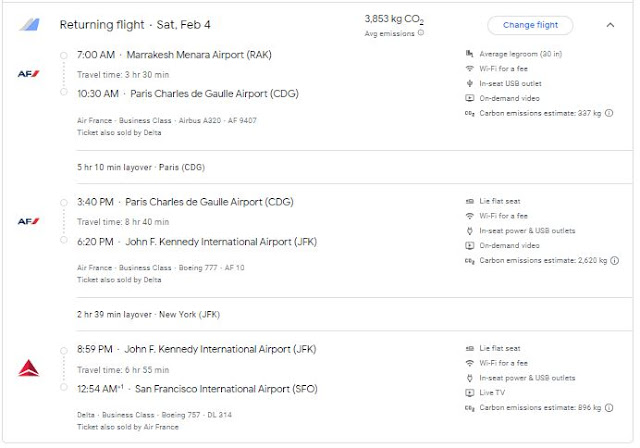This screenshot has width=640, height=448.
Task: Click the Avg emissions info icon
Action: (x=421, y=33)
